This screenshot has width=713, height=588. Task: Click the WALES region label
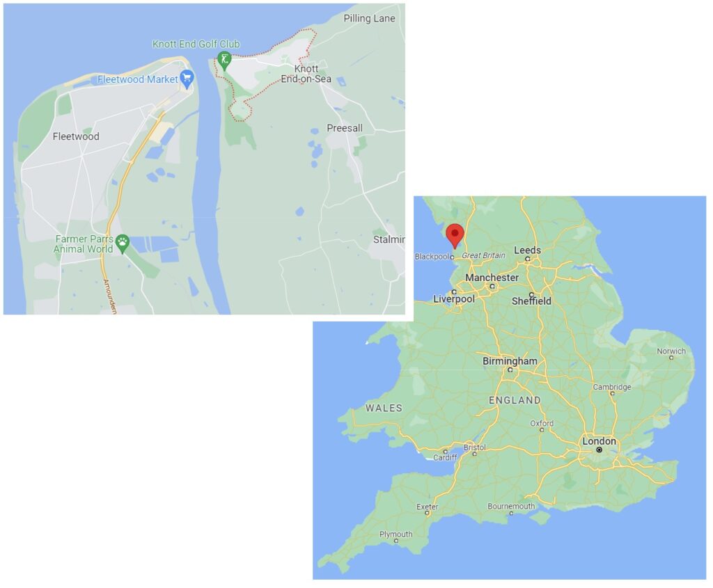click(x=384, y=408)
